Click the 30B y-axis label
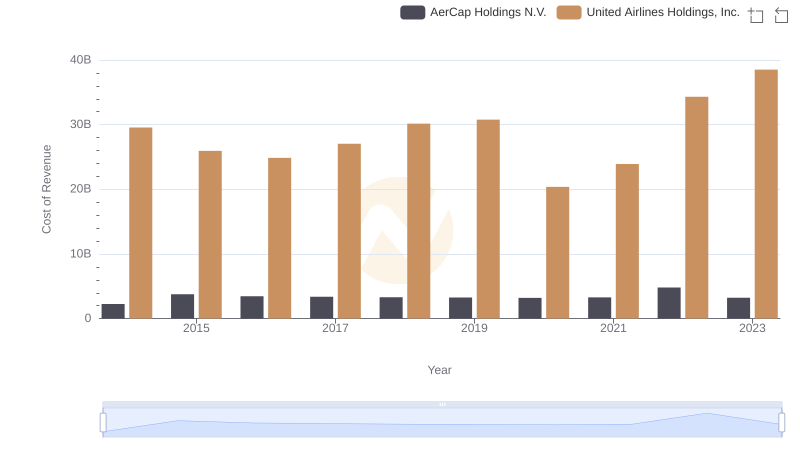The width and height of the screenshot is (800, 461). [81, 124]
